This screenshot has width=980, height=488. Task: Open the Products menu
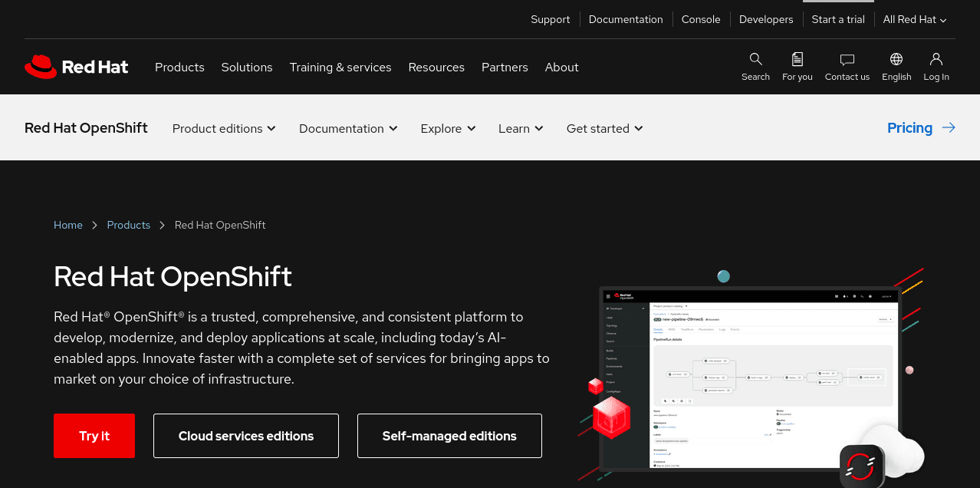tap(179, 67)
